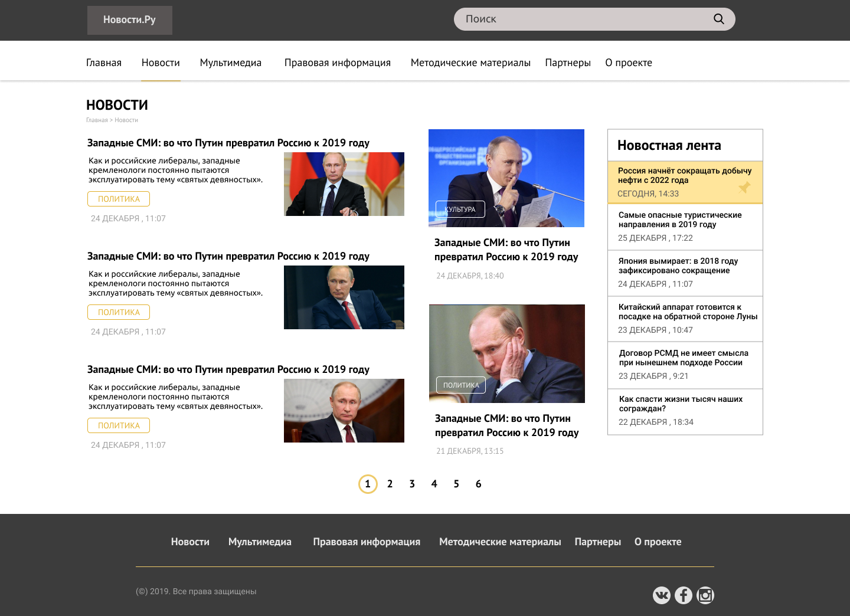Select the Новости tab in the top navigation
The height and width of the screenshot is (616, 850).
click(x=161, y=63)
